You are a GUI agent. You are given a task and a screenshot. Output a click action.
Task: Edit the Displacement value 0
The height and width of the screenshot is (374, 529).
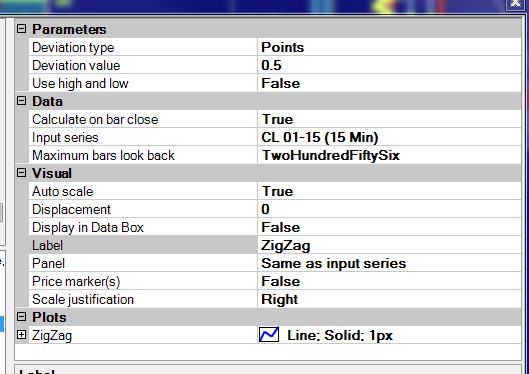(x=389, y=209)
